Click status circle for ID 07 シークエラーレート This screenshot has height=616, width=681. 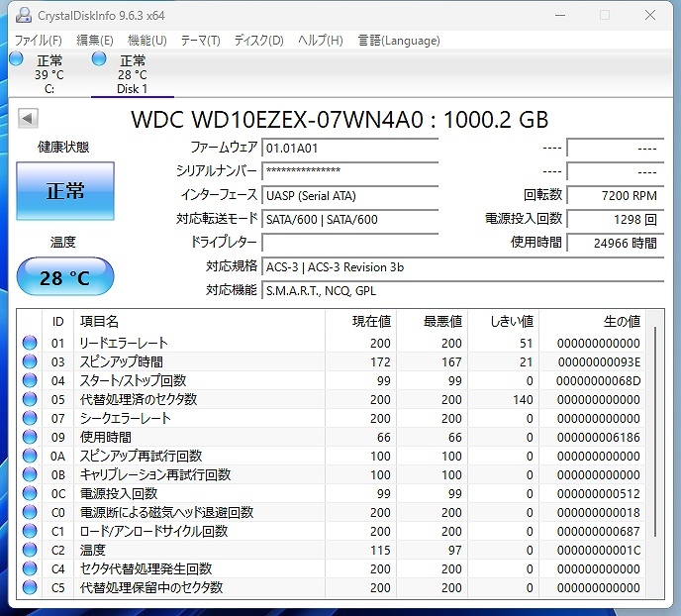tap(30, 418)
